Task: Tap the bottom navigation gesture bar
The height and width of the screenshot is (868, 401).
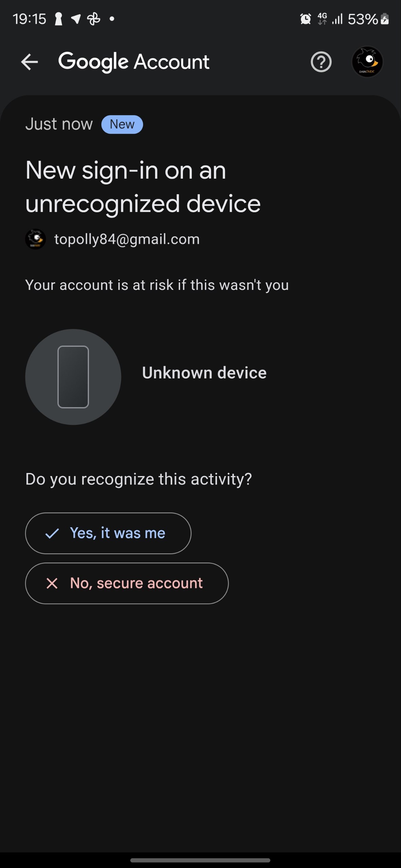Action: coord(200,860)
